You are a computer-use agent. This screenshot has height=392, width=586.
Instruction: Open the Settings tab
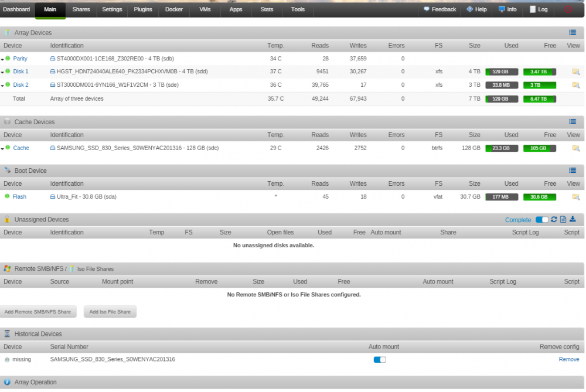[112, 9]
